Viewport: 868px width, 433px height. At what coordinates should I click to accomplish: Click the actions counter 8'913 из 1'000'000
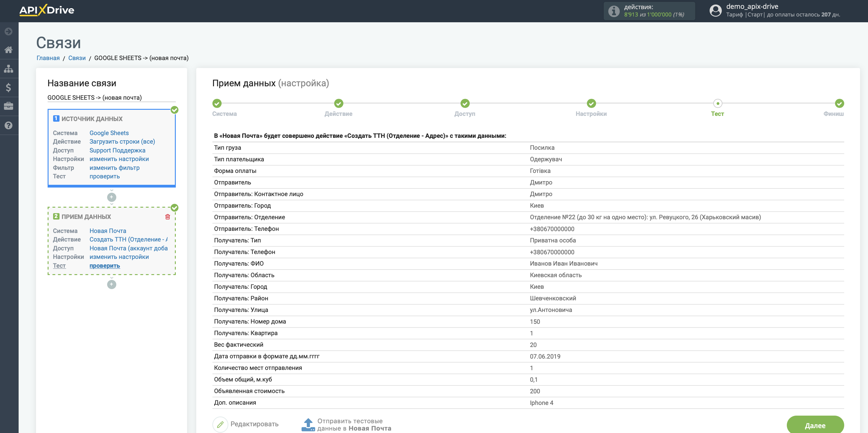click(x=654, y=14)
